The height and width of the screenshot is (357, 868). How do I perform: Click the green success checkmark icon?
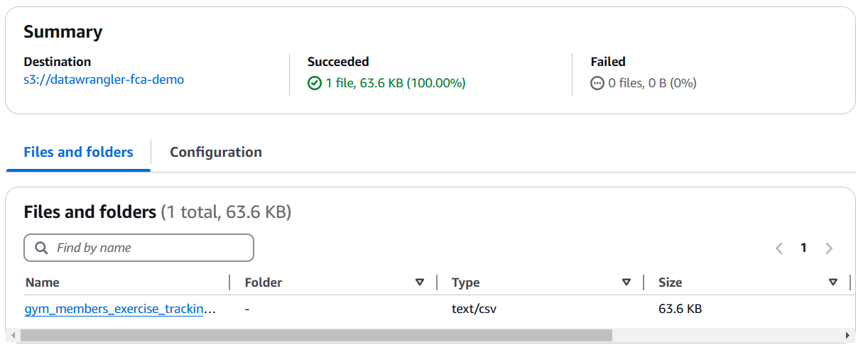click(315, 83)
